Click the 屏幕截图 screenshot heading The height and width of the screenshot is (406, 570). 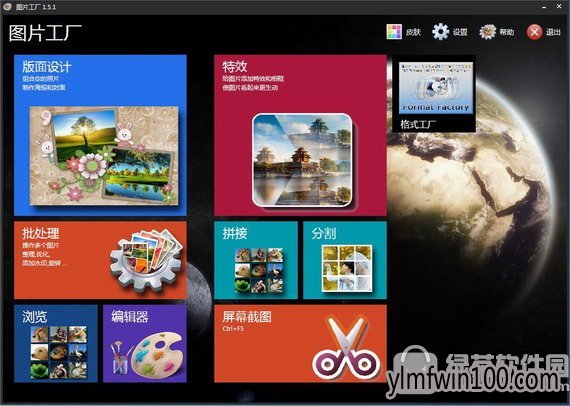(x=247, y=316)
